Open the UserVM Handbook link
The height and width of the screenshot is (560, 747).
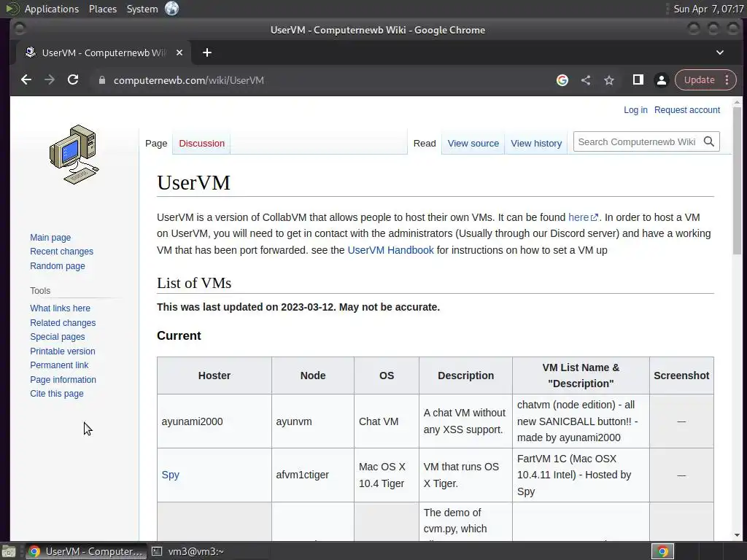point(391,250)
